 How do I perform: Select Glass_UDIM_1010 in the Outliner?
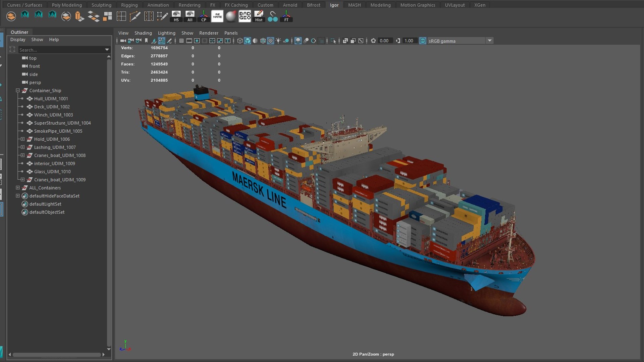pos(52,172)
